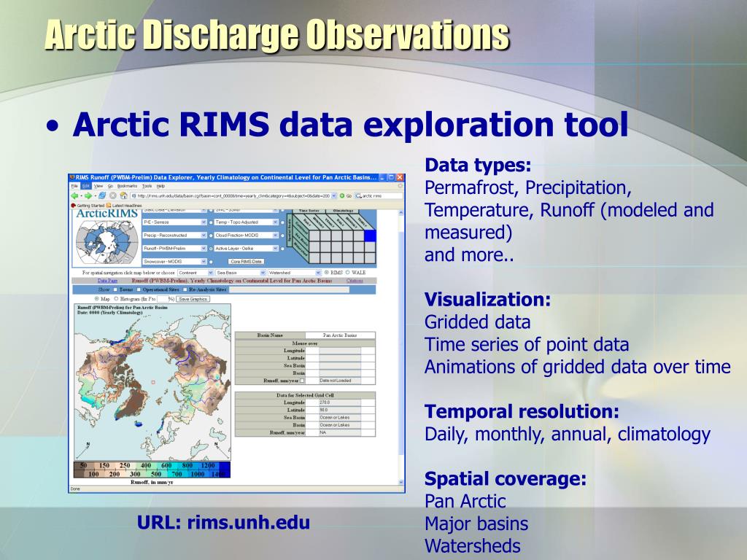Tick the Runoff mm/year mouse-over checkbox

tap(302, 381)
